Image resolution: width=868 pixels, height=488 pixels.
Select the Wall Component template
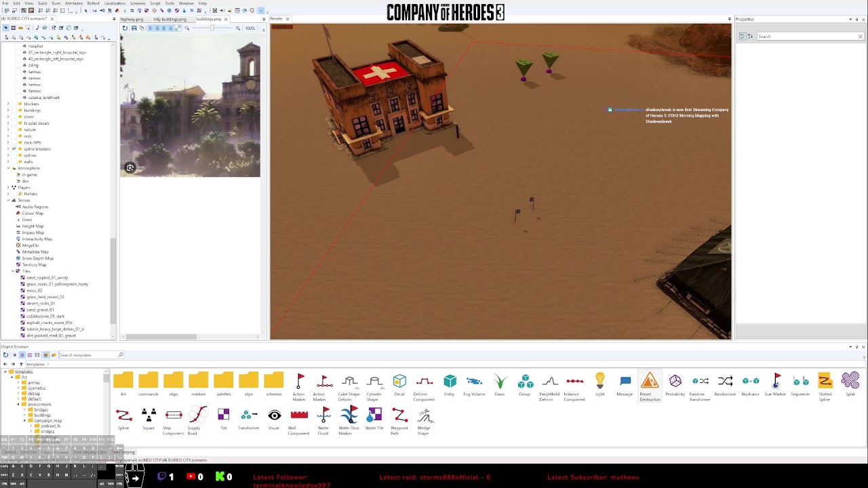click(298, 415)
